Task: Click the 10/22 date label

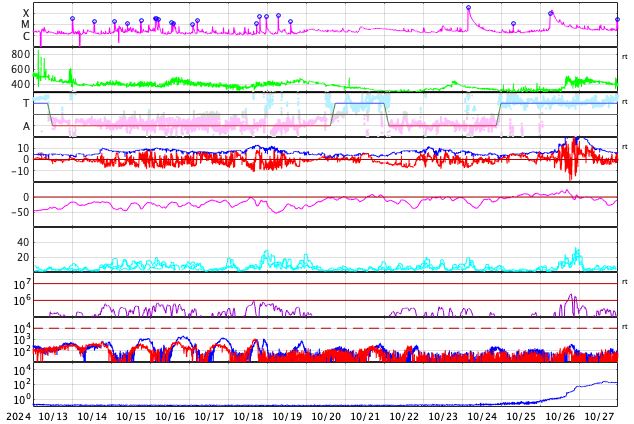Action: coord(404,416)
